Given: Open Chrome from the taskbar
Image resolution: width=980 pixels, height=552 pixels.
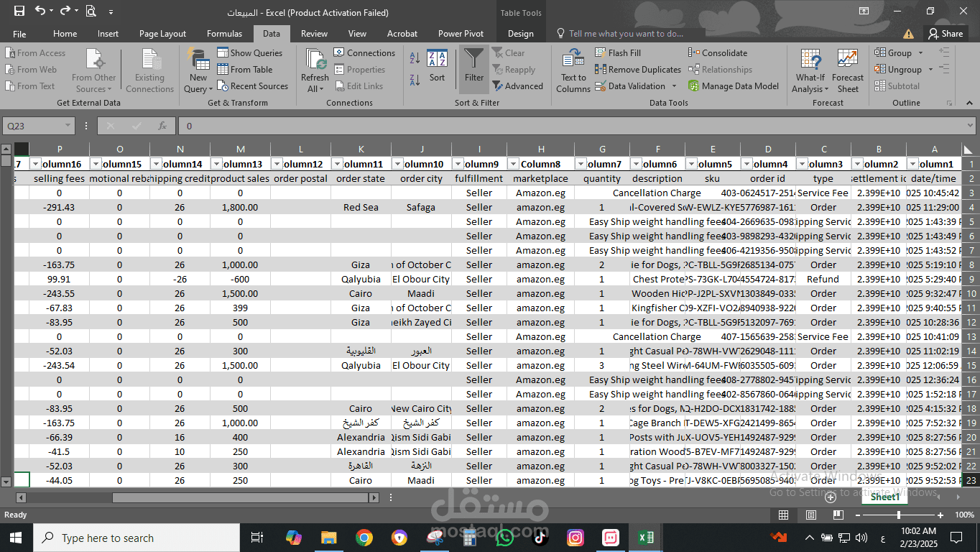Looking at the screenshot, I should tap(364, 538).
